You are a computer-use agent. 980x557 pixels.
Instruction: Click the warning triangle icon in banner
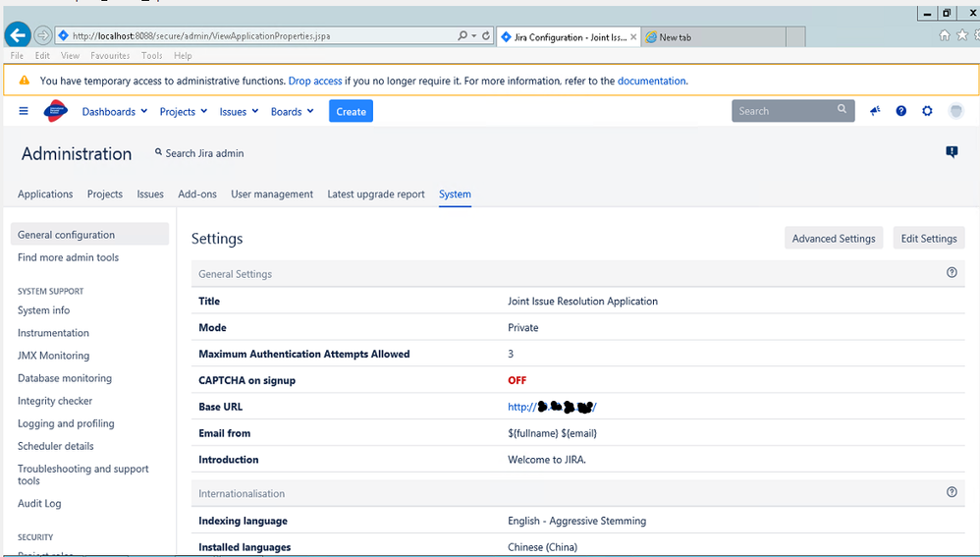(x=25, y=80)
